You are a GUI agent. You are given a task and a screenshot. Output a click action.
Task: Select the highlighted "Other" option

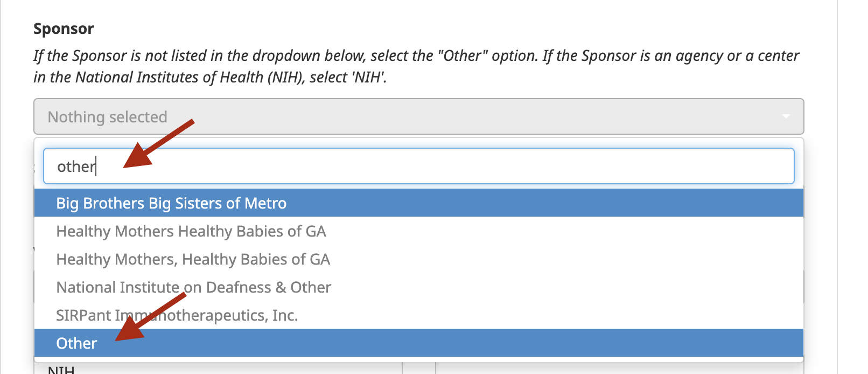pyautogui.click(x=76, y=343)
